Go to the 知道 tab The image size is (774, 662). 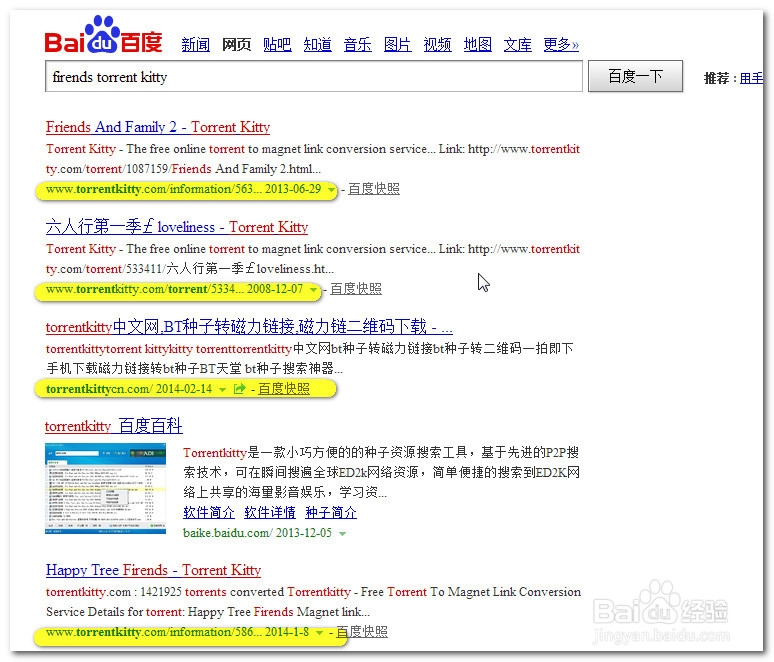[317, 44]
